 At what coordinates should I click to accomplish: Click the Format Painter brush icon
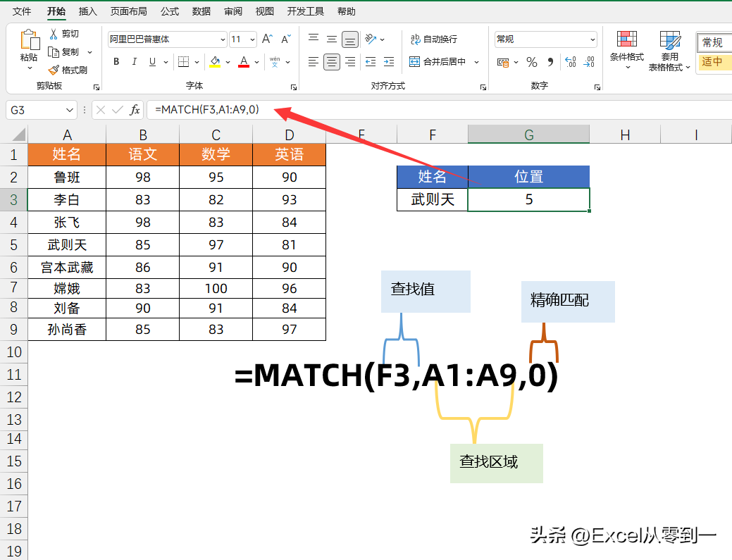point(54,70)
